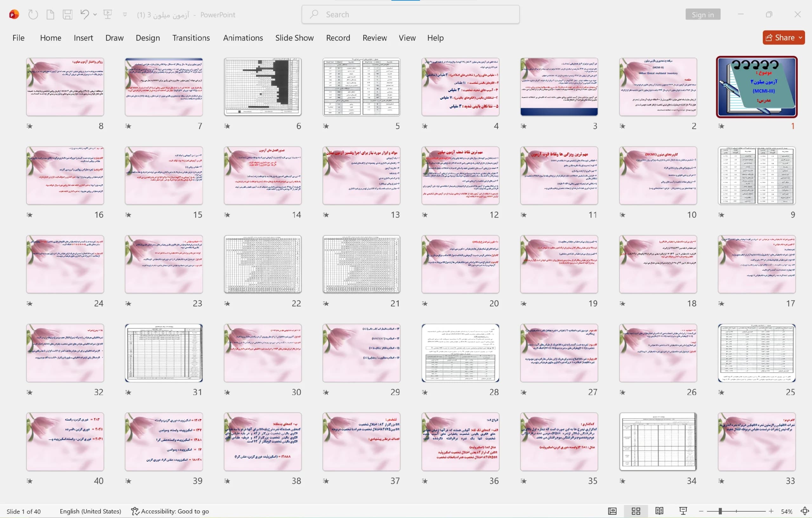This screenshot has width=812, height=518.
Task: Switch to Normal view icon
Action: [612, 511]
